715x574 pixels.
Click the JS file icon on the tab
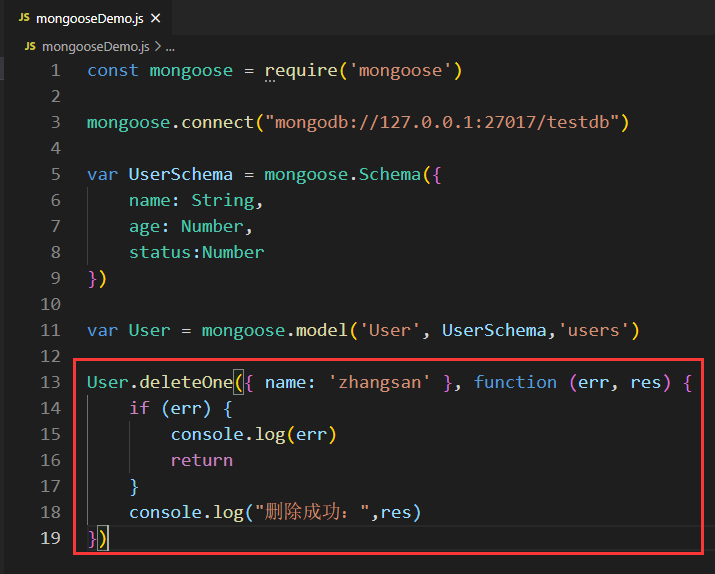click(24, 18)
